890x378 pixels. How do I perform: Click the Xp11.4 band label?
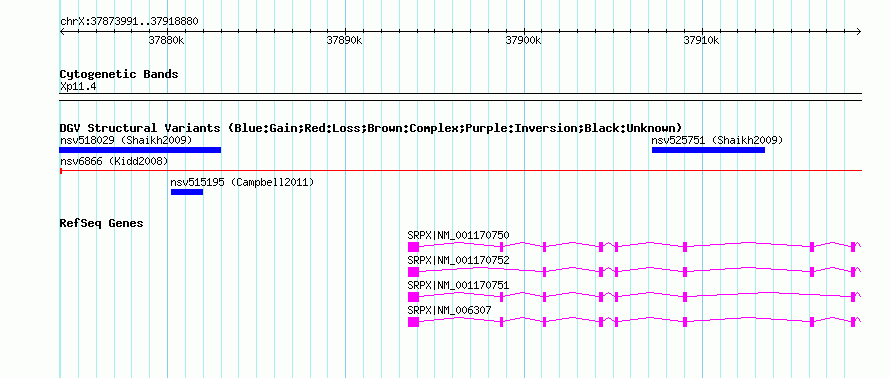(x=78, y=87)
